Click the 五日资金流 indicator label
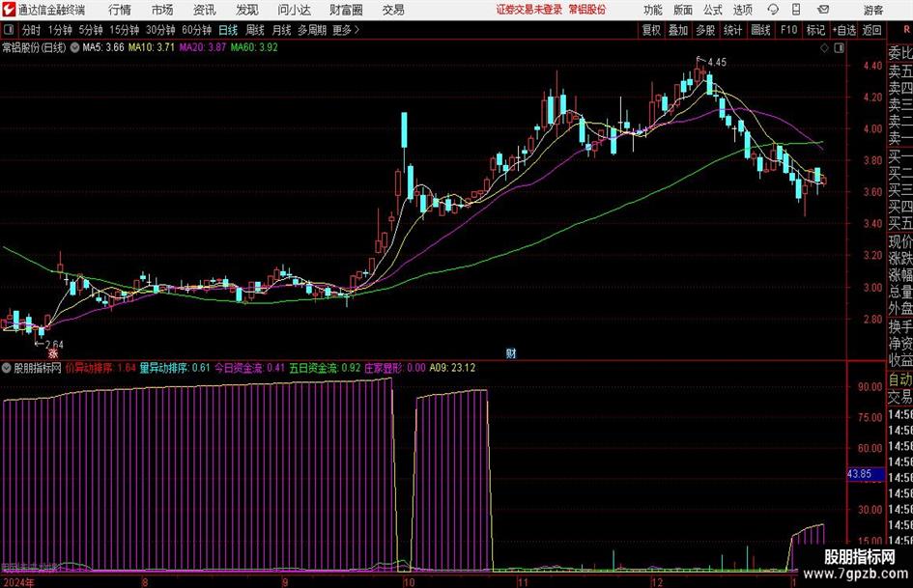The height and width of the screenshot is (588, 913). click(x=325, y=368)
